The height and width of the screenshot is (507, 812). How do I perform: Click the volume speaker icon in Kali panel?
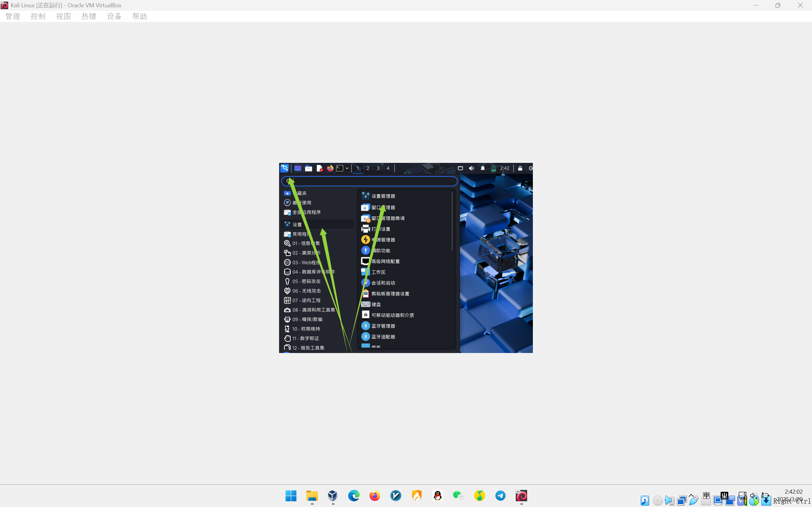(471, 168)
